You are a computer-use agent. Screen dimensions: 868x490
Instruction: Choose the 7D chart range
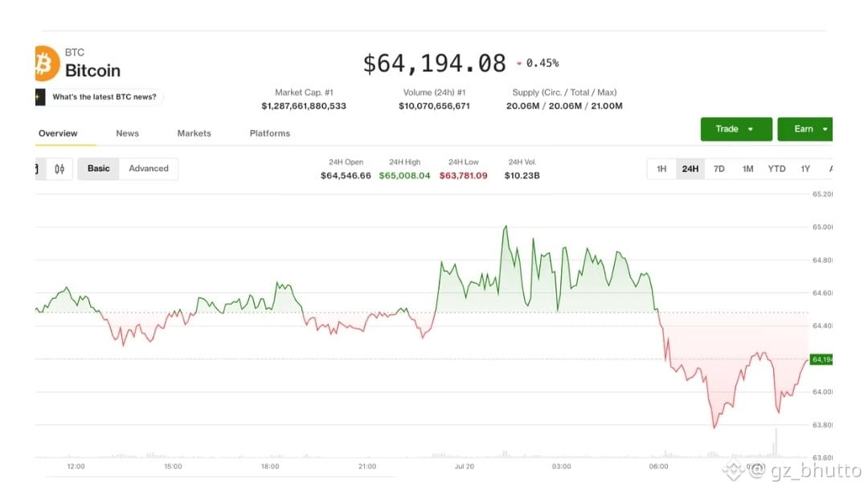719,169
